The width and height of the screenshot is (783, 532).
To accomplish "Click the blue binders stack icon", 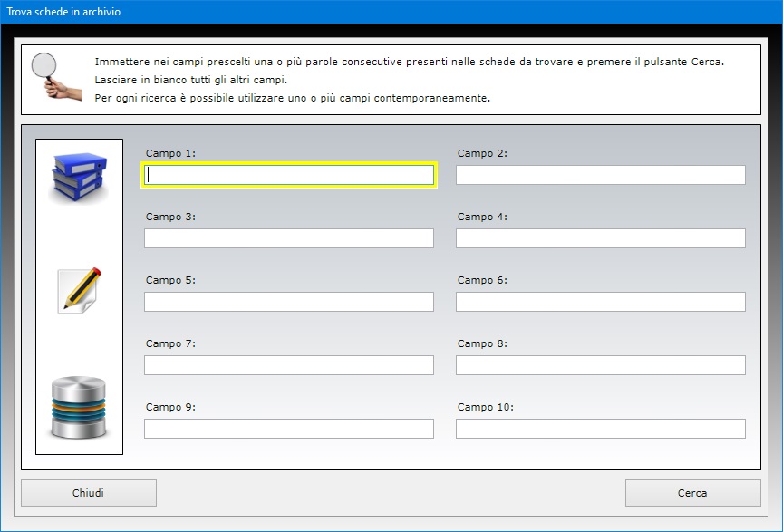I will pos(79,178).
